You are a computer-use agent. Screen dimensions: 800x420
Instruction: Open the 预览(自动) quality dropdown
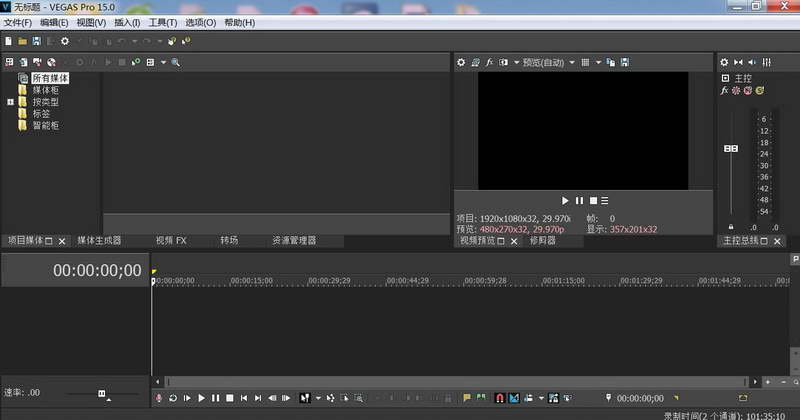pyautogui.click(x=572, y=62)
